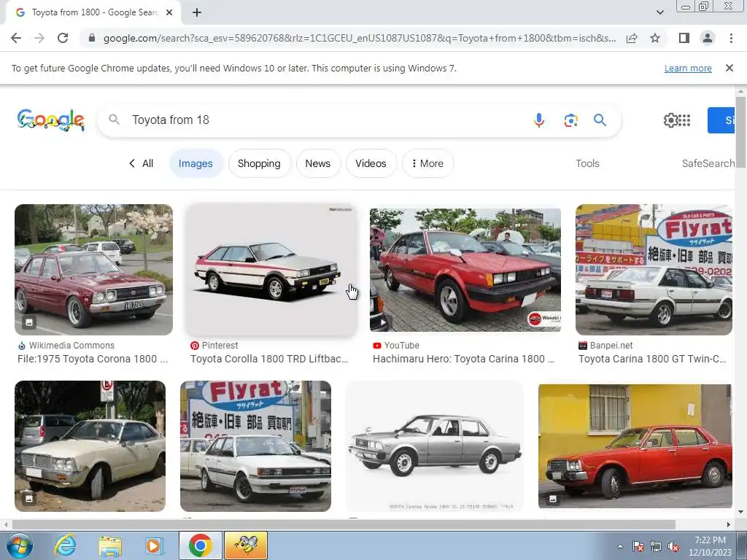Viewport: 747px width, 560px height.
Task: Switch to Videos results
Action: coord(371,163)
